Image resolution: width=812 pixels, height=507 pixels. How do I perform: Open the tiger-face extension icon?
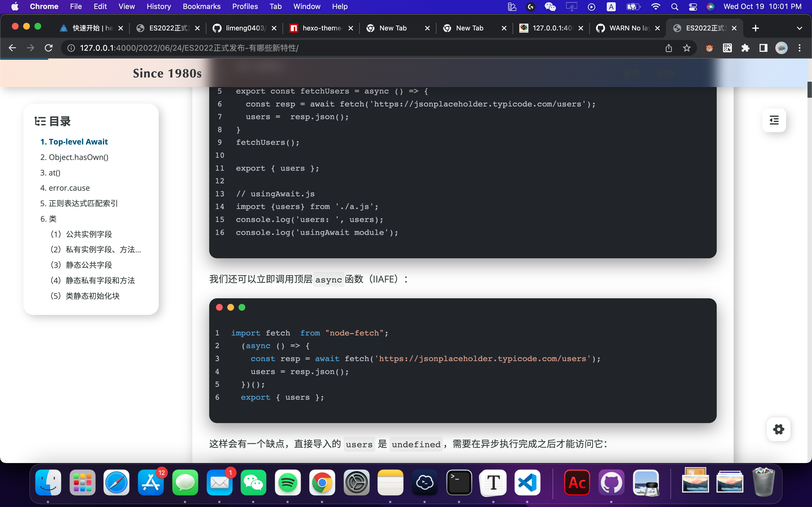click(x=709, y=48)
